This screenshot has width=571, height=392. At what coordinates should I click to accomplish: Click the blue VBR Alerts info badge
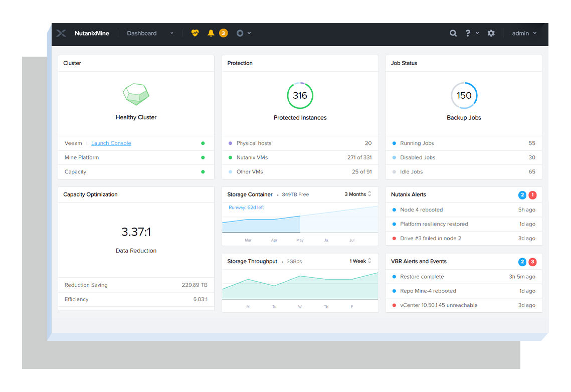click(x=522, y=262)
